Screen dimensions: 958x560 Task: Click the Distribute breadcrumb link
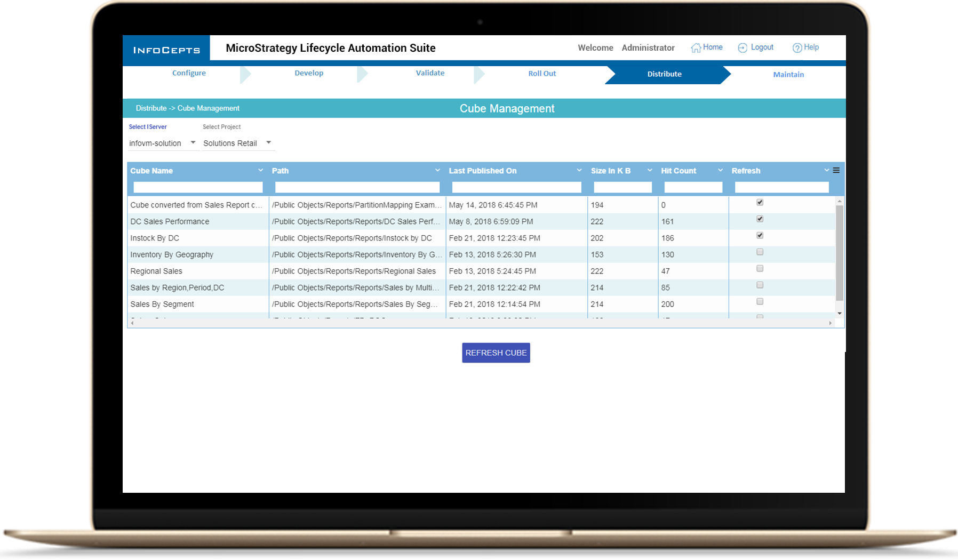(151, 108)
